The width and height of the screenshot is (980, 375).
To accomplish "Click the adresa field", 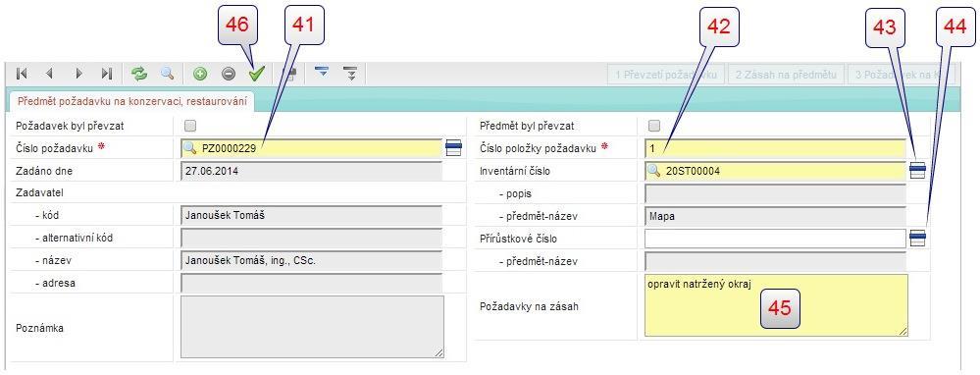I will point(311,283).
